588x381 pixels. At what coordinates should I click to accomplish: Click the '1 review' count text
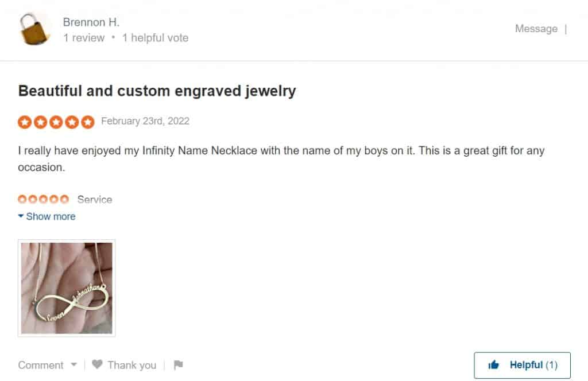pyautogui.click(x=84, y=38)
